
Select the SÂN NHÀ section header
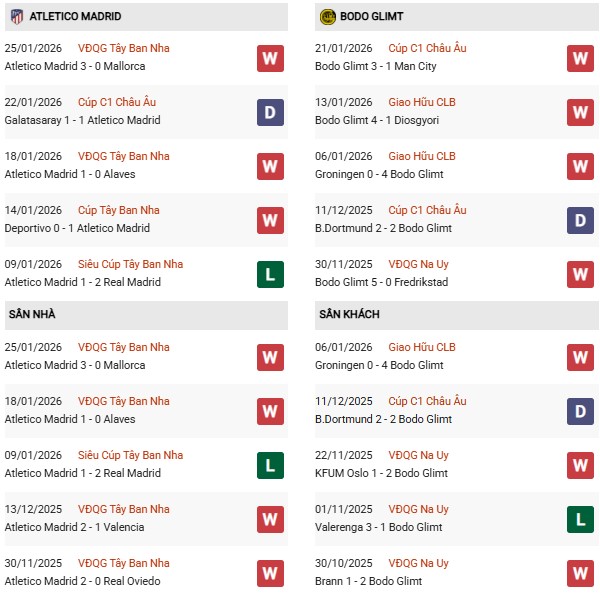point(32,314)
